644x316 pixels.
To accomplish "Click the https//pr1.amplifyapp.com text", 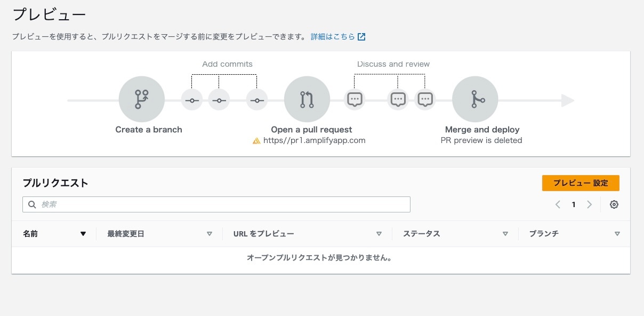I will [x=315, y=140].
